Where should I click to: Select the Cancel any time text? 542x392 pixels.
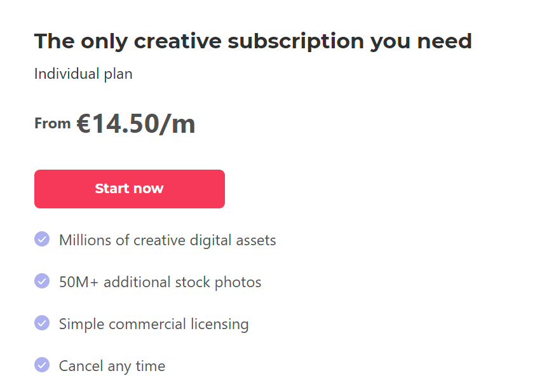[112, 366]
